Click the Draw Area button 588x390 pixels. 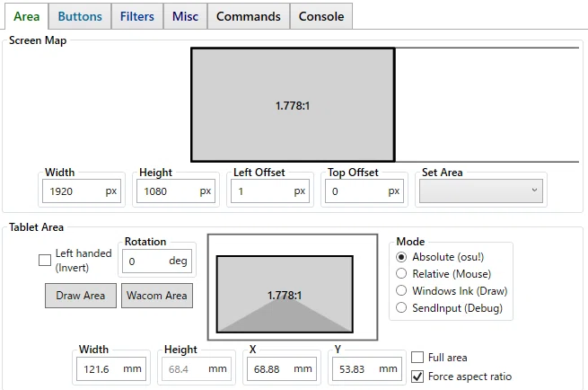[x=81, y=296]
